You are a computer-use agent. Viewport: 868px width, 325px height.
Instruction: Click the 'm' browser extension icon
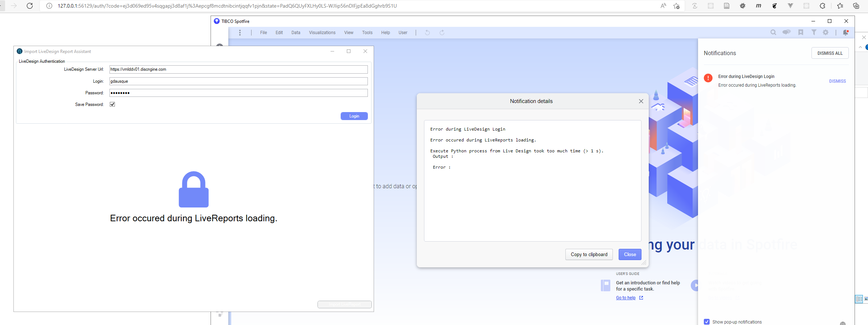click(x=759, y=6)
